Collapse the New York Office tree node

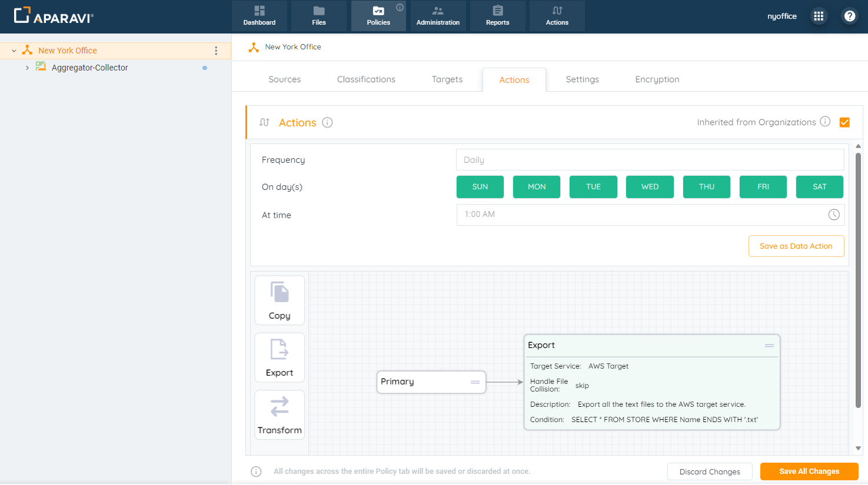tap(14, 51)
